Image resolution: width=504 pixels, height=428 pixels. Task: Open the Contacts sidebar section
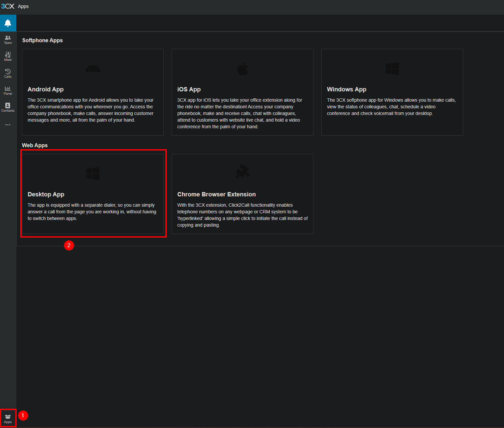pyautogui.click(x=8, y=107)
